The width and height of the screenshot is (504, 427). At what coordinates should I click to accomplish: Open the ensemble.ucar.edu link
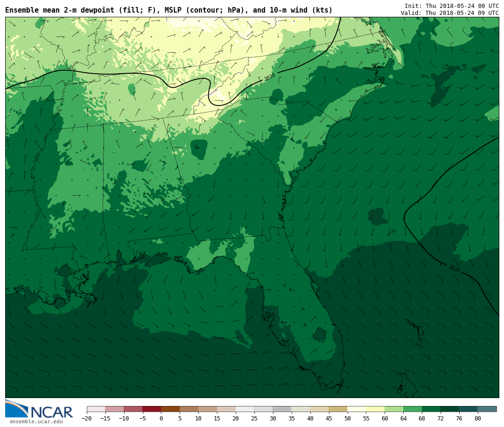click(x=36, y=422)
